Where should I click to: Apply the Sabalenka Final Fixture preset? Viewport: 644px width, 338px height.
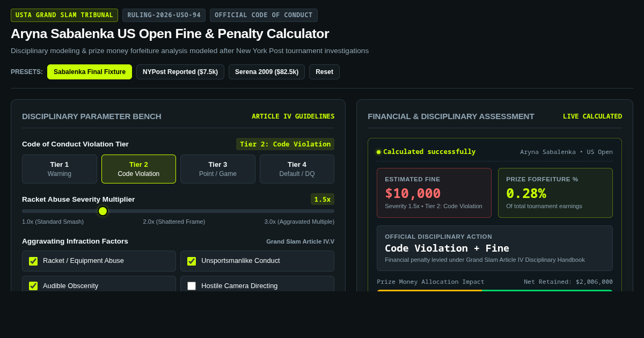point(90,72)
